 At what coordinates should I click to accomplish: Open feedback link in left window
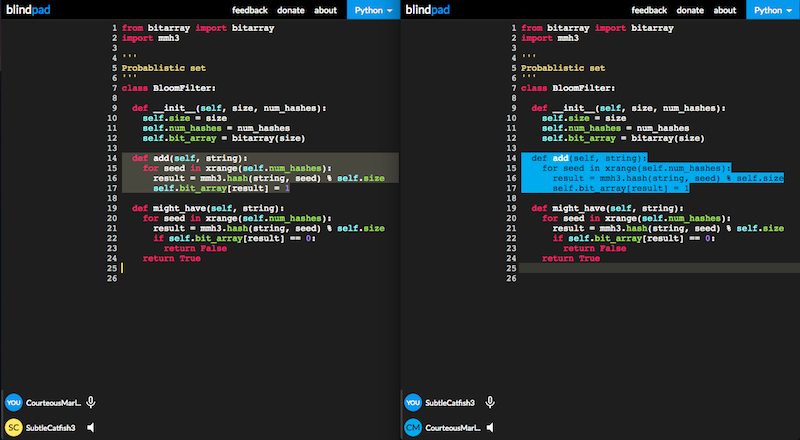(x=249, y=10)
